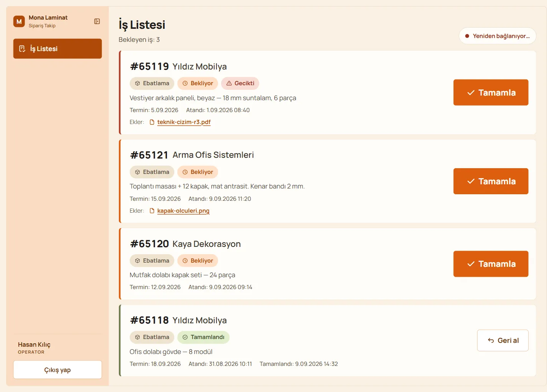547x392 pixels.
Task: Click 'Tamamlandı: 9.09.2026 14:32' timestamp
Action: pos(299,364)
